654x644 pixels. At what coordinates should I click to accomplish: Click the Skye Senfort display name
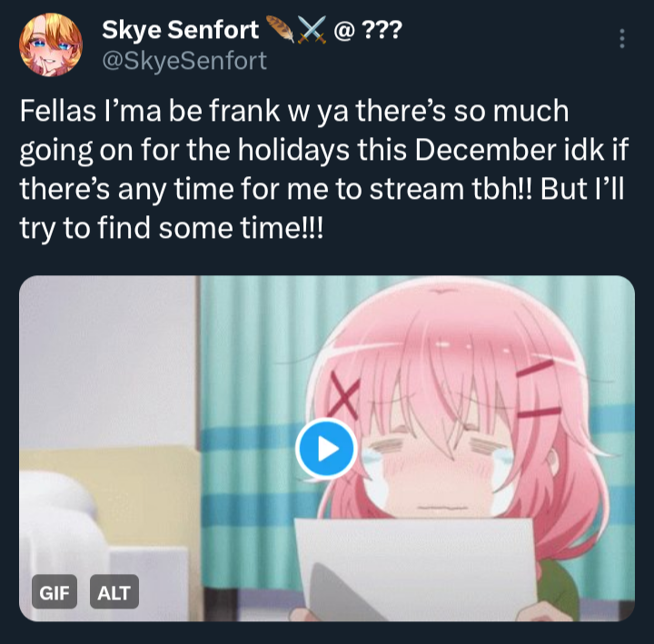180,30
